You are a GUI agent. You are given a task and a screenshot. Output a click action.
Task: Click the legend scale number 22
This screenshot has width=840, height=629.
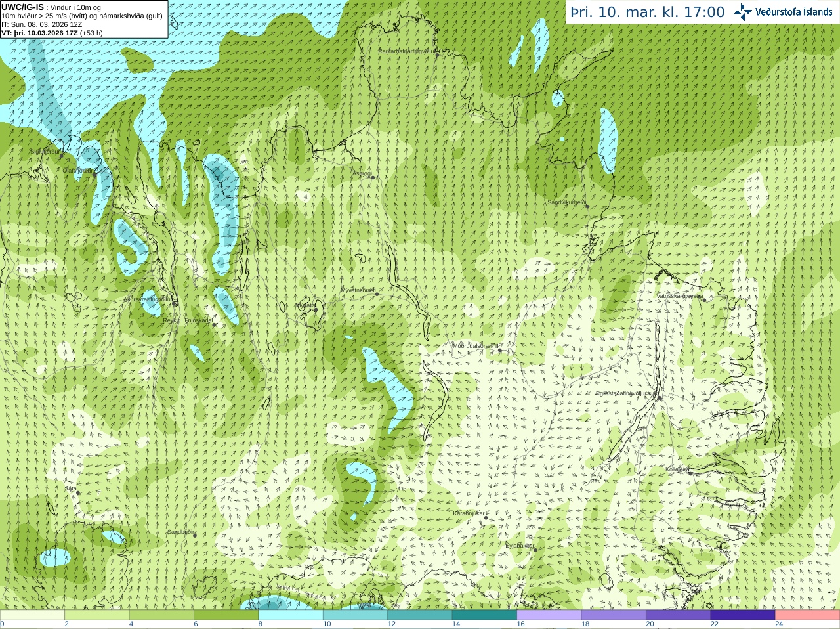[x=715, y=624]
